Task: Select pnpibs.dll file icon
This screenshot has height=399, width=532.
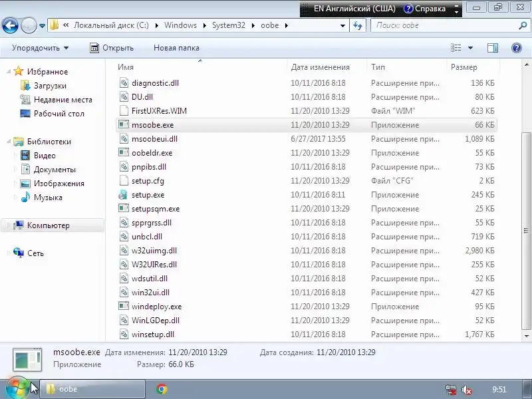Action: click(x=124, y=167)
